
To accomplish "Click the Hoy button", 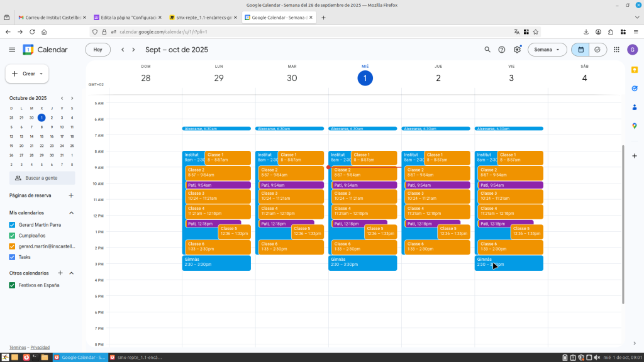I will (x=97, y=50).
